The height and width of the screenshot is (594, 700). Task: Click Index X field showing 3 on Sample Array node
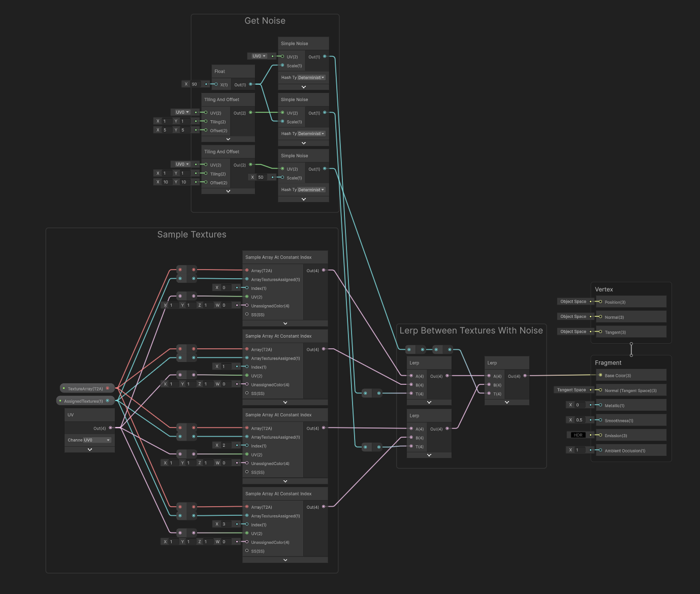tap(227, 524)
